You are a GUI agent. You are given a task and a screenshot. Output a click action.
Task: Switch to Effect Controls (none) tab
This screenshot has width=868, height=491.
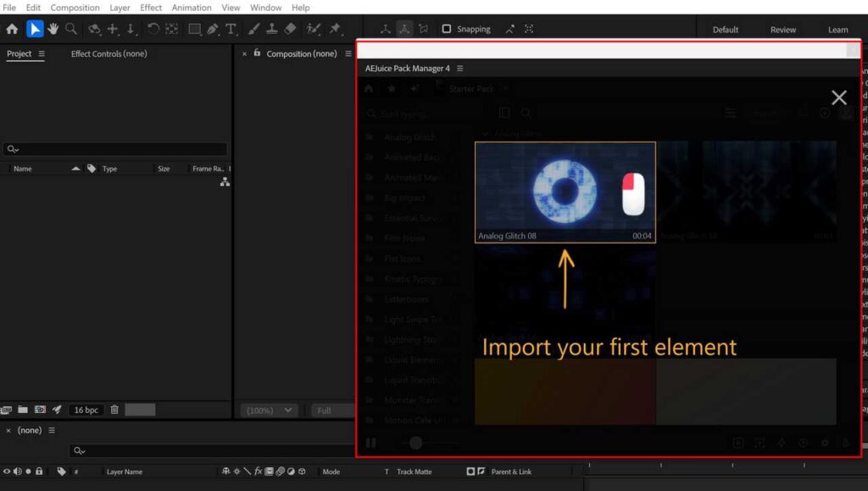tap(109, 53)
